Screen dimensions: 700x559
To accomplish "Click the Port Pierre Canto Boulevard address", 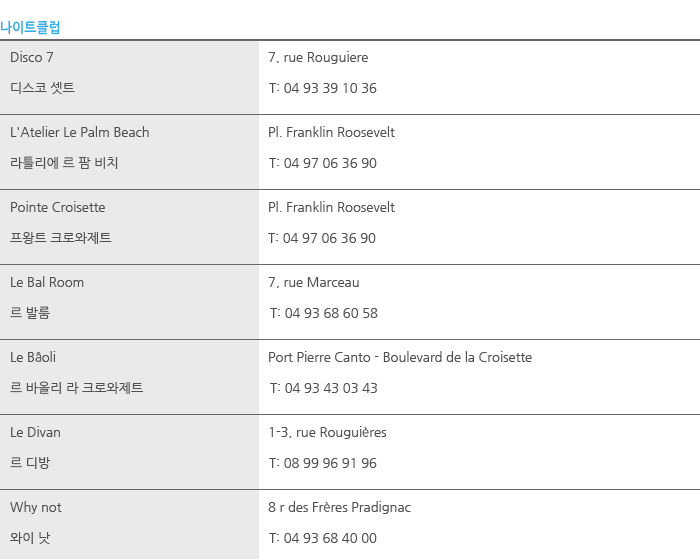I will (x=400, y=358).
